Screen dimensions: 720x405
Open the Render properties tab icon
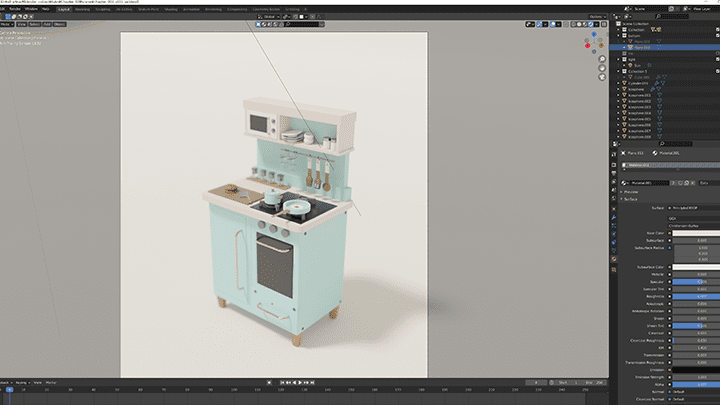(614, 165)
